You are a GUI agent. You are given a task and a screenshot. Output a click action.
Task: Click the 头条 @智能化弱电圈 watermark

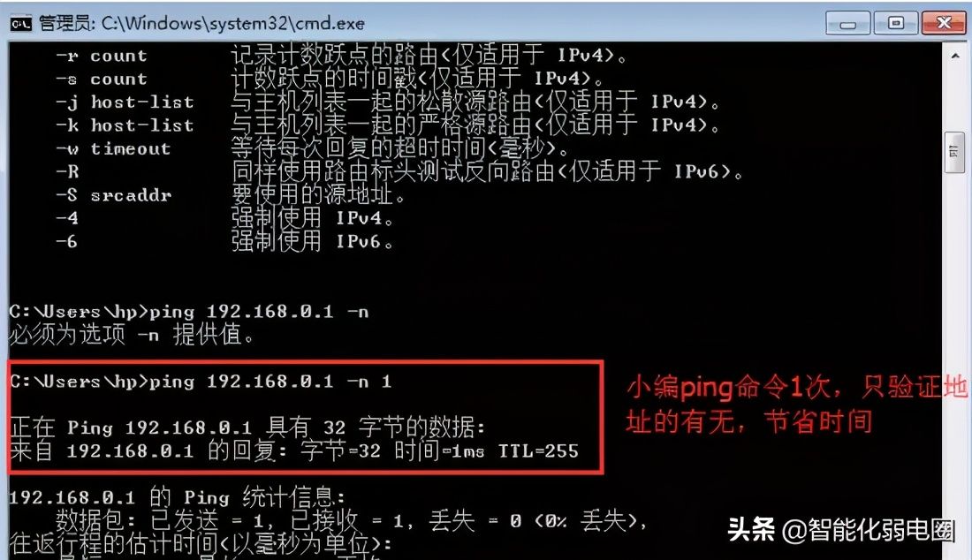pos(841,530)
